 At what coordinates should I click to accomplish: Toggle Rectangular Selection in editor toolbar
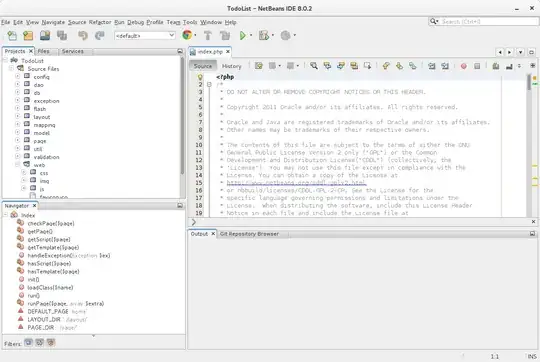click(367, 66)
